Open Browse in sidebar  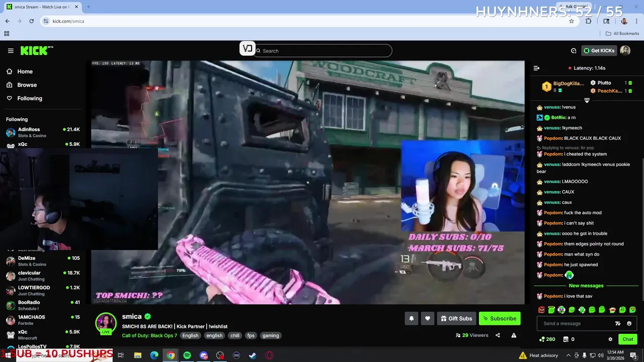coord(27,85)
